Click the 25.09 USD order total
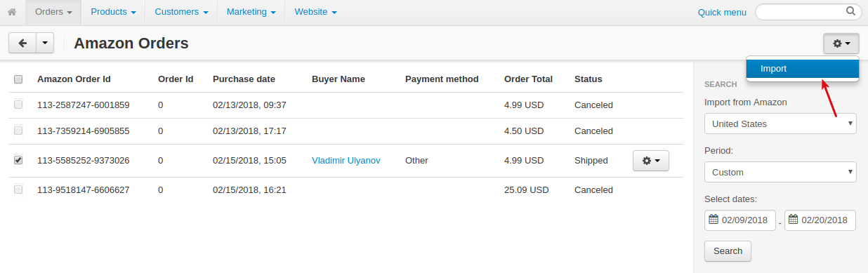This screenshot has width=868, height=273. (527, 189)
